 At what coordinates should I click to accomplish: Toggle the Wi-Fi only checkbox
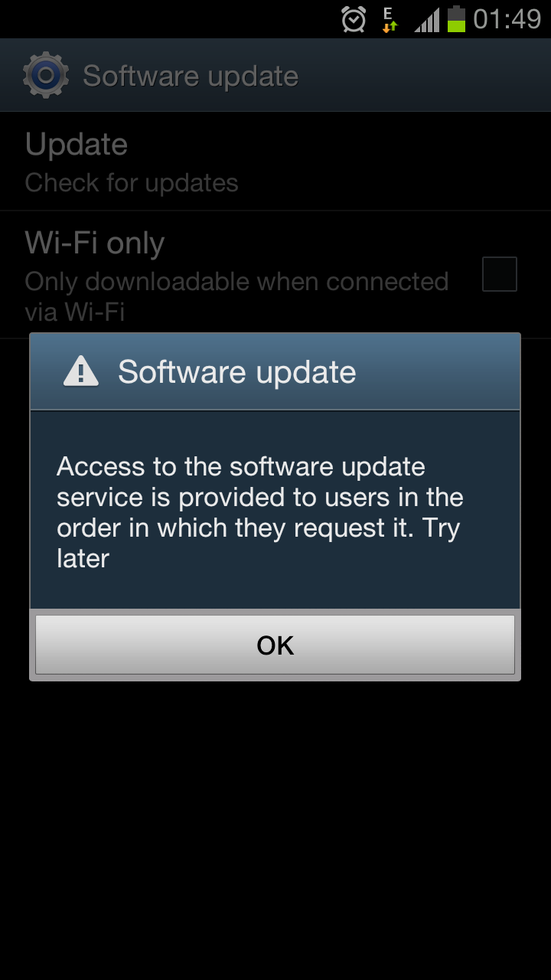[x=500, y=274]
